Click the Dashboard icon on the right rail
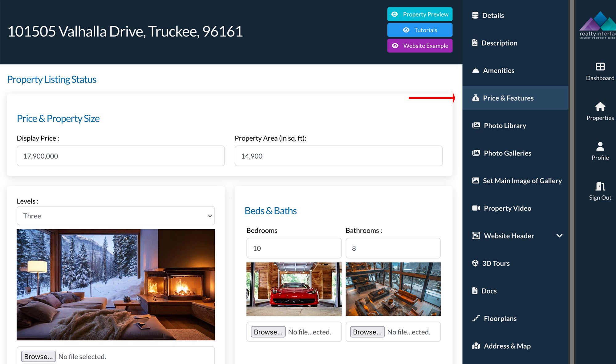 [x=599, y=66]
